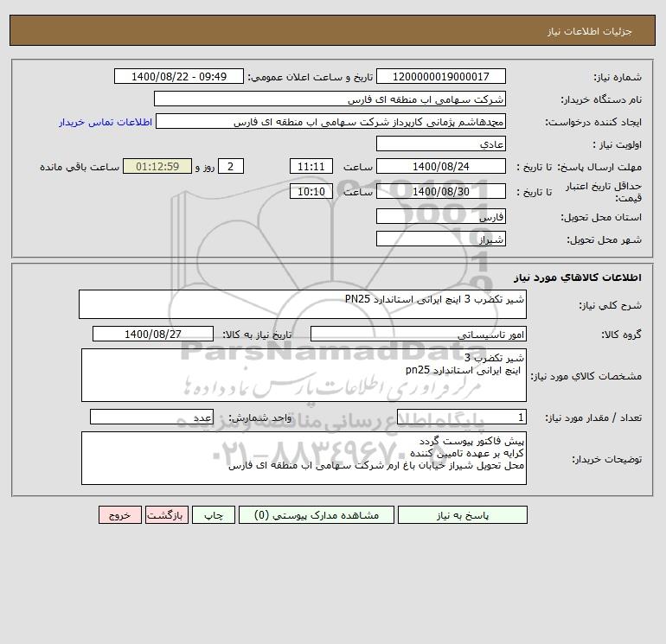Click the goods group field امور تاسیساتی
This screenshot has height=644, width=666.
[419, 334]
